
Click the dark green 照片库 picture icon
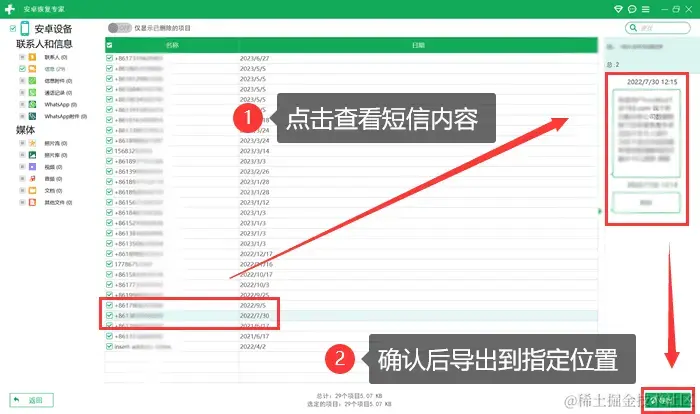coord(32,155)
